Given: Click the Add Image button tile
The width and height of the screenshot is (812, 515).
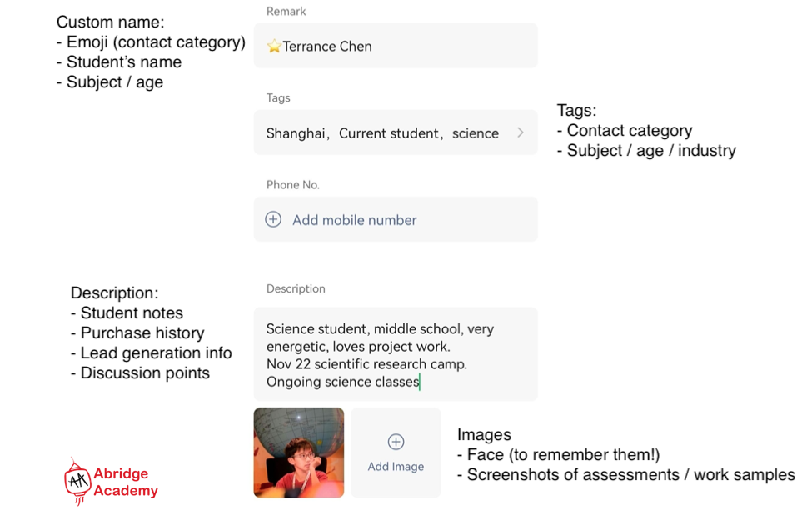Looking at the screenshot, I should tap(396, 452).
